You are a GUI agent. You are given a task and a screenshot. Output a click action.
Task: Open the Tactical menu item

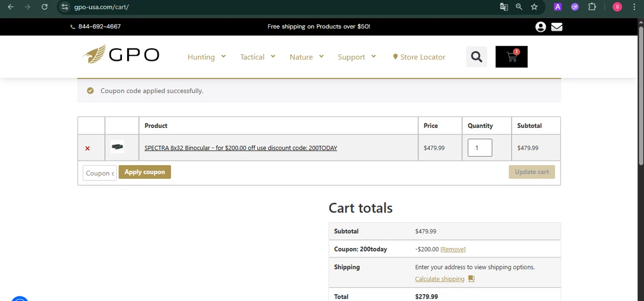tap(252, 57)
